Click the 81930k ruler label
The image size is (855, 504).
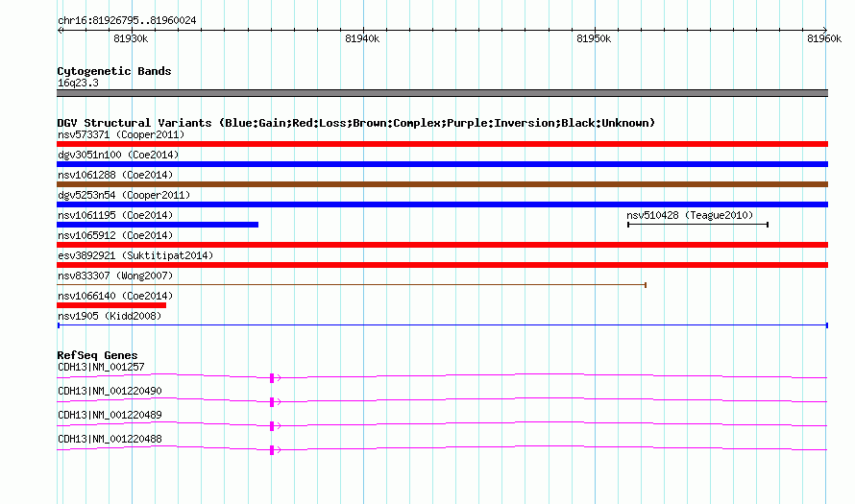(x=131, y=38)
